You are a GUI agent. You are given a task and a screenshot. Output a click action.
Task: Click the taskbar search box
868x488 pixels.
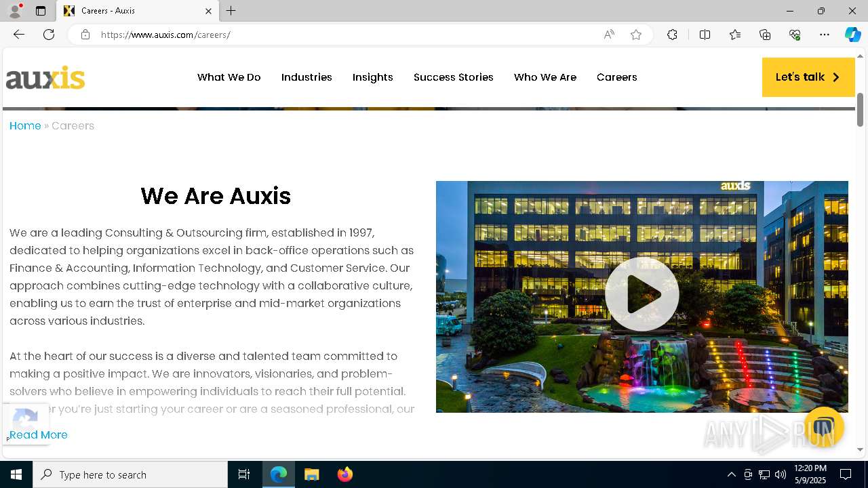point(130,474)
